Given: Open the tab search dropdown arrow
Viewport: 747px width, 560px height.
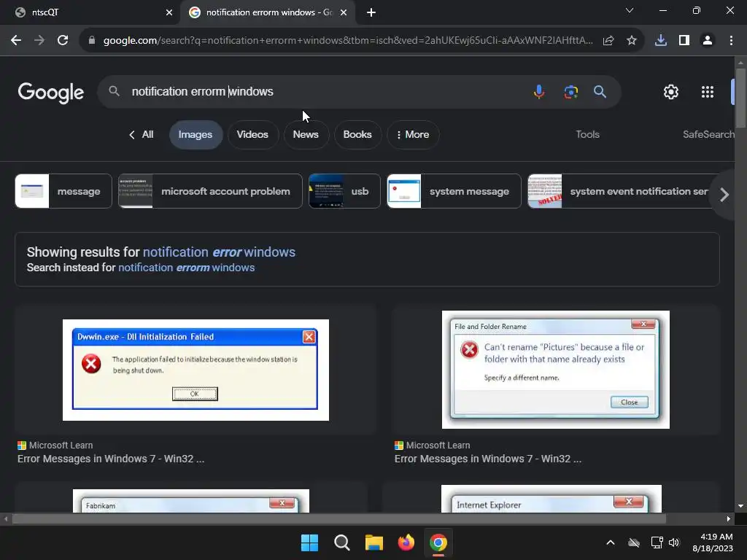Looking at the screenshot, I should click(x=630, y=10).
